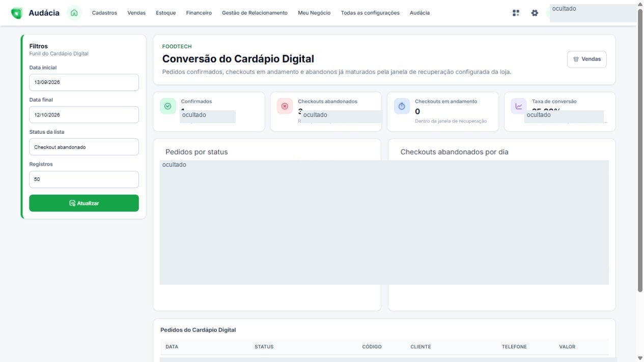
Task: Click the VALOR column header
Action: (x=567, y=347)
